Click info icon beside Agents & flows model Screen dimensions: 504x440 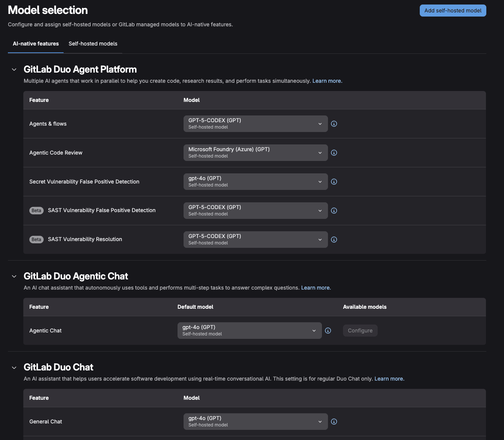(334, 124)
